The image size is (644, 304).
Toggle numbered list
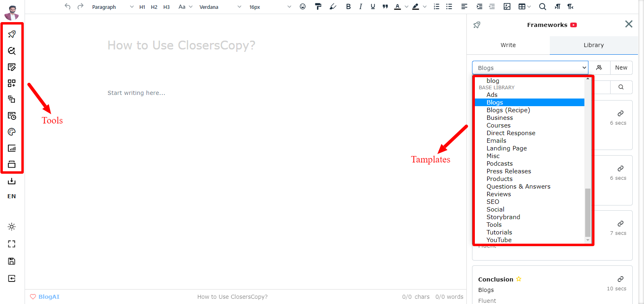pyautogui.click(x=437, y=6)
